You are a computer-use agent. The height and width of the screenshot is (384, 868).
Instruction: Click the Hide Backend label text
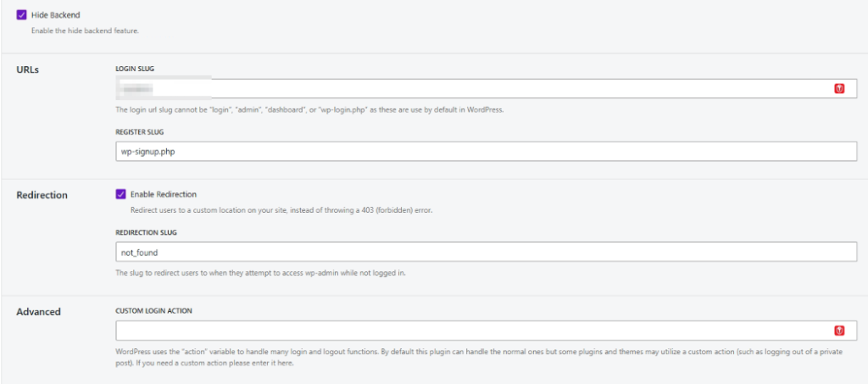[55, 15]
